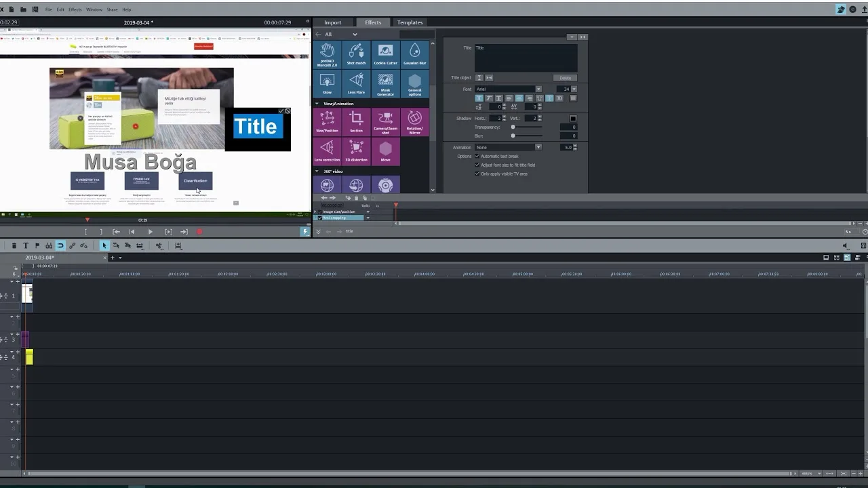
Task: Open the Size/Position effect
Action: click(327, 122)
